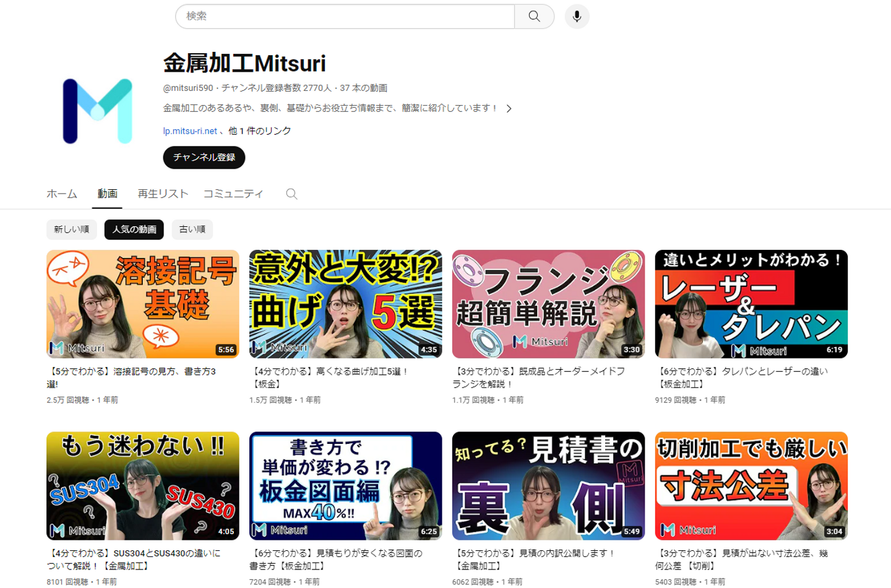The height and width of the screenshot is (588, 891).
Task: Open title 【4分でわかる】SUS304とSUS430の違い
Action: 134,560
